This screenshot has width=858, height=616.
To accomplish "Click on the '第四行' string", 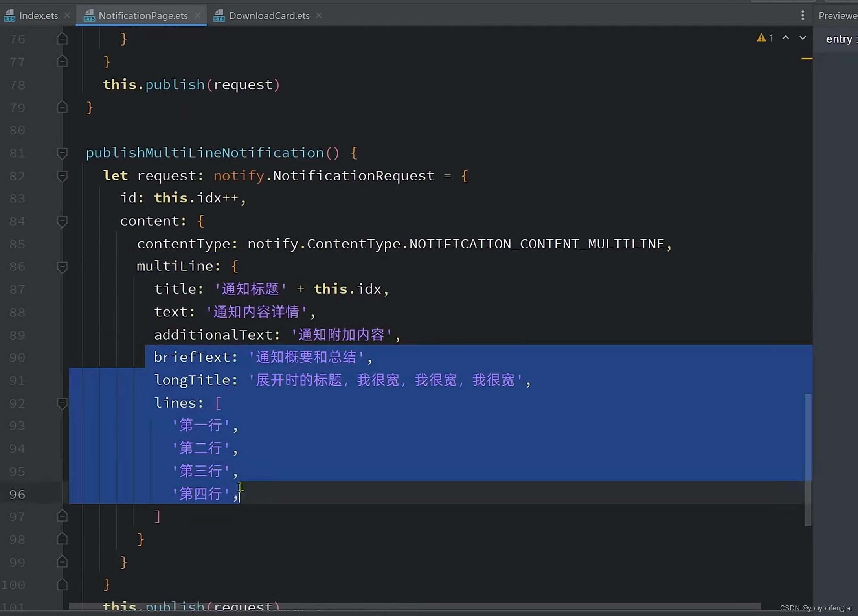I will coord(201,494).
